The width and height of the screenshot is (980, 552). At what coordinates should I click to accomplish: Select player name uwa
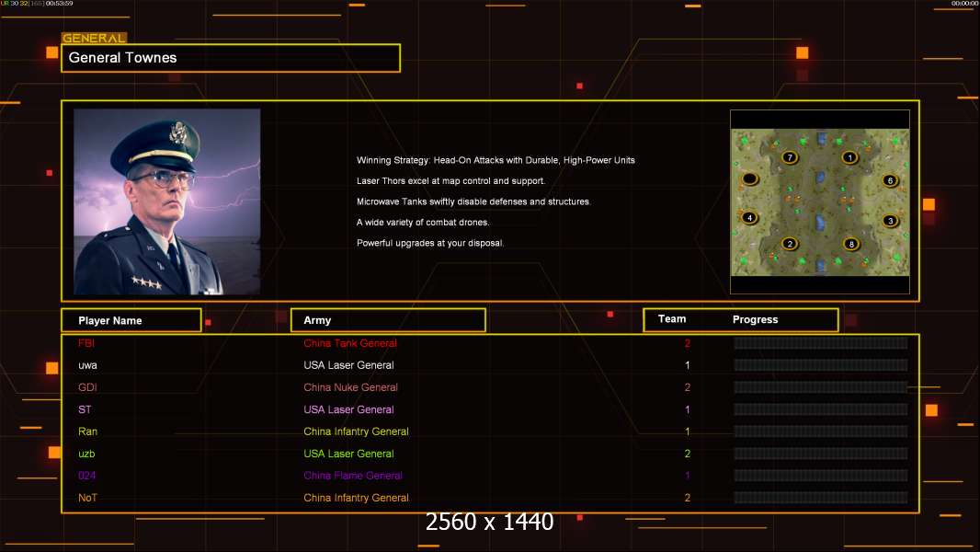click(87, 365)
